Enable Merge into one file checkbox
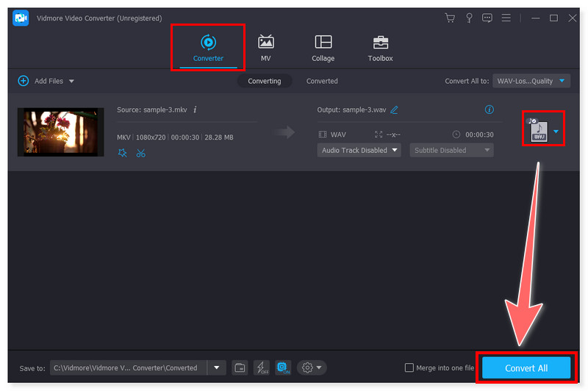The image size is (588, 391). tap(409, 367)
